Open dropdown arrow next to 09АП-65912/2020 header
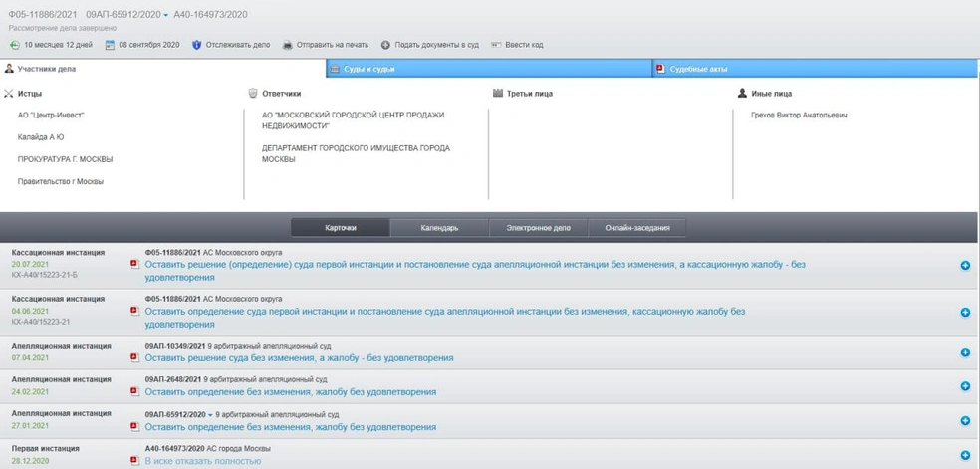The image size is (980, 469). coord(166,15)
